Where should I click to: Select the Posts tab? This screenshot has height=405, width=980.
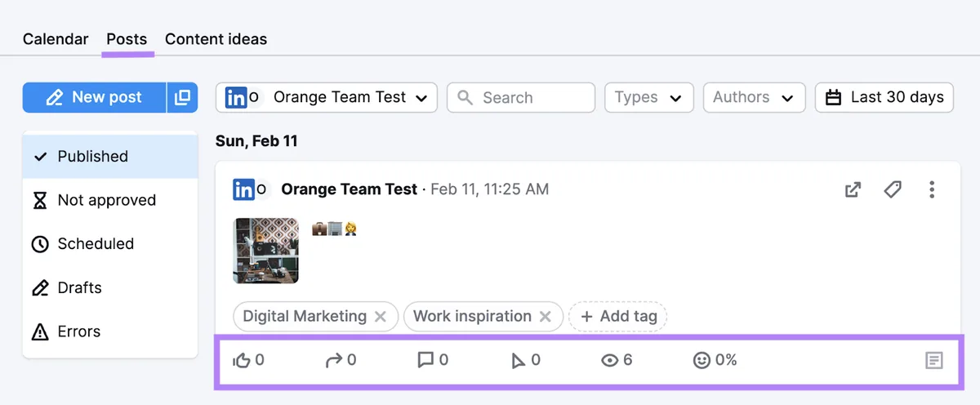(127, 38)
